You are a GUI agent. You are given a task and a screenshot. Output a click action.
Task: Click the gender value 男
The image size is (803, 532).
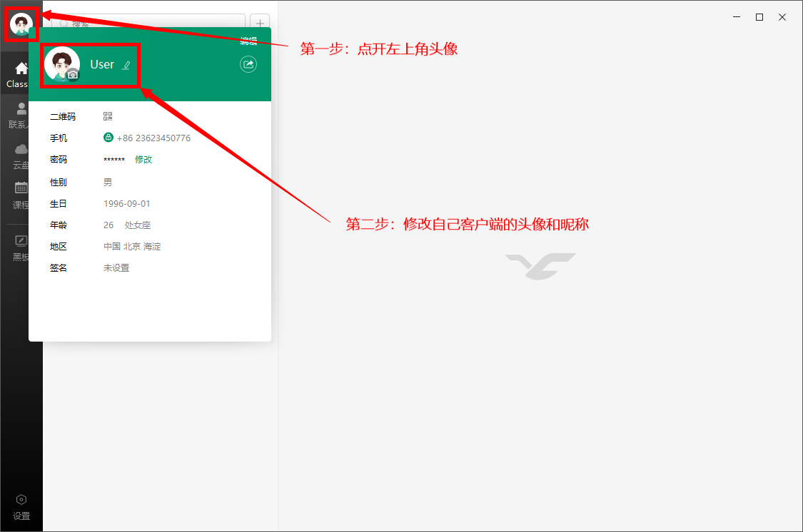pos(108,182)
